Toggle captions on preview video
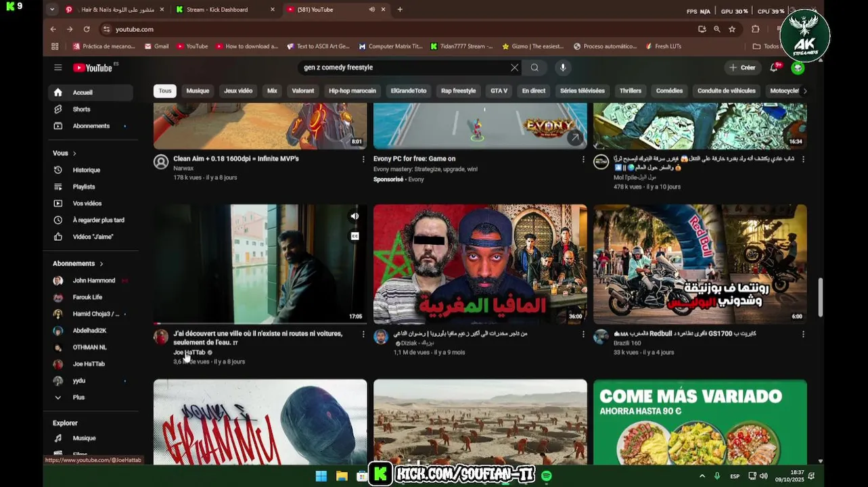The height and width of the screenshot is (487, 868). click(355, 236)
